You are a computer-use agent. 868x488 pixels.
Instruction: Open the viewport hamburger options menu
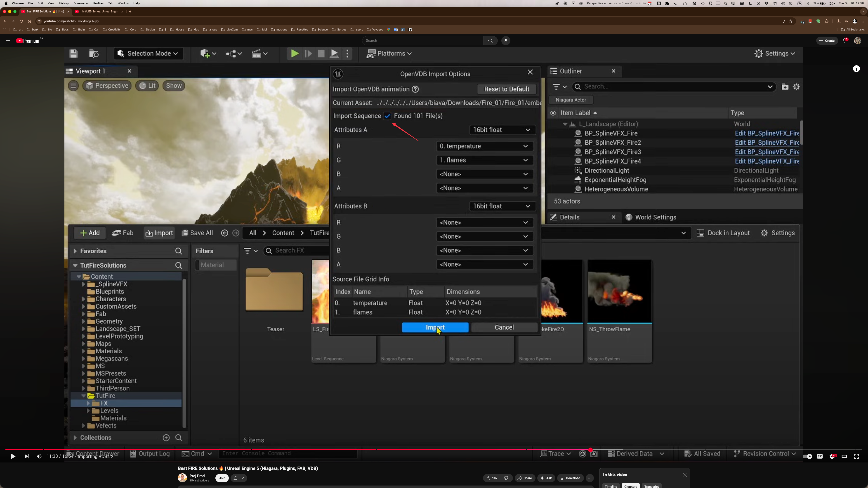pyautogui.click(x=73, y=86)
